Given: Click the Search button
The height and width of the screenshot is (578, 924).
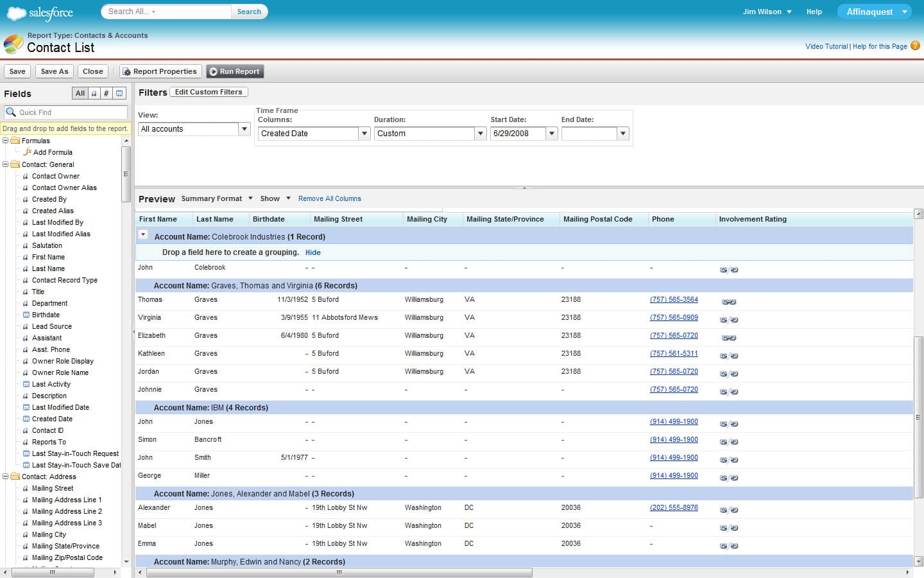Looking at the screenshot, I should pyautogui.click(x=249, y=12).
